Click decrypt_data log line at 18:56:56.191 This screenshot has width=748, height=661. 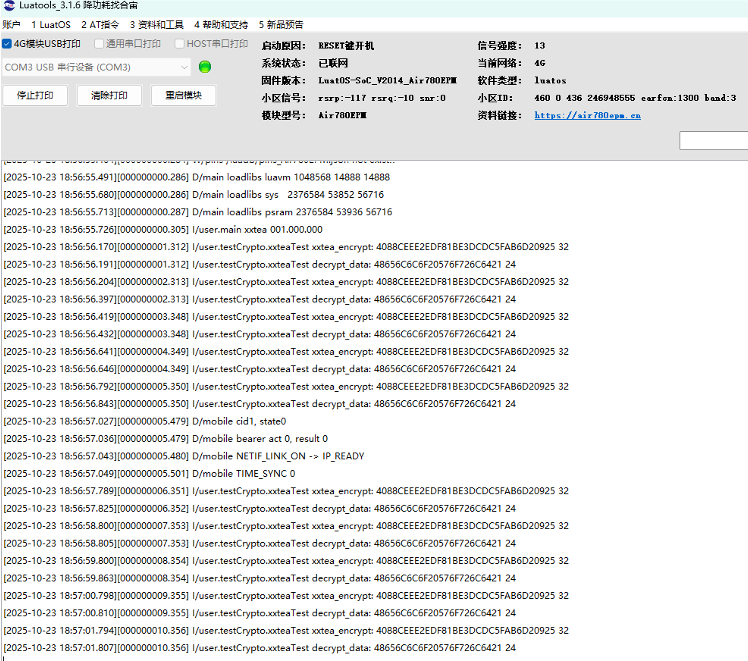click(x=260, y=265)
